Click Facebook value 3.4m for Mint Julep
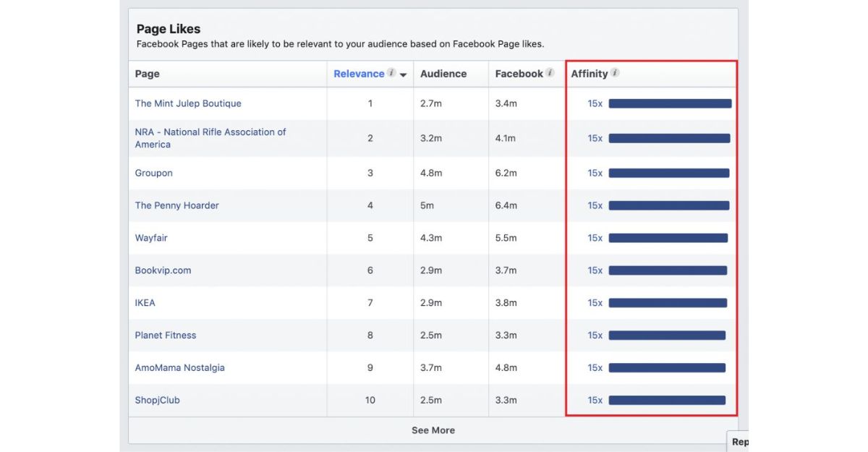The image size is (868, 452). [x=506, y=103]
